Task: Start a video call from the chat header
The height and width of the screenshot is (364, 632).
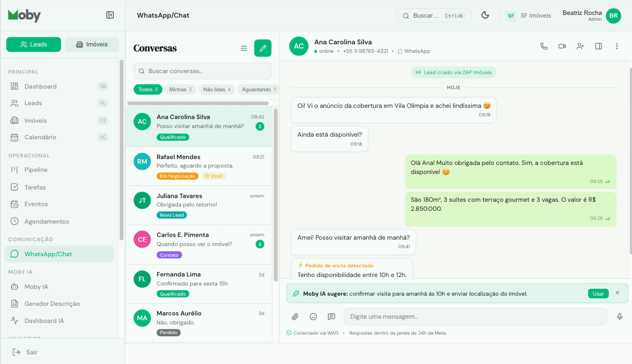Action: click(562, 46)
